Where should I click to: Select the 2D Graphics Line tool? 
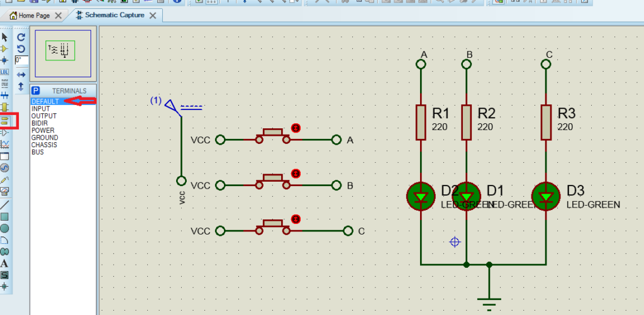click(5, 205)
